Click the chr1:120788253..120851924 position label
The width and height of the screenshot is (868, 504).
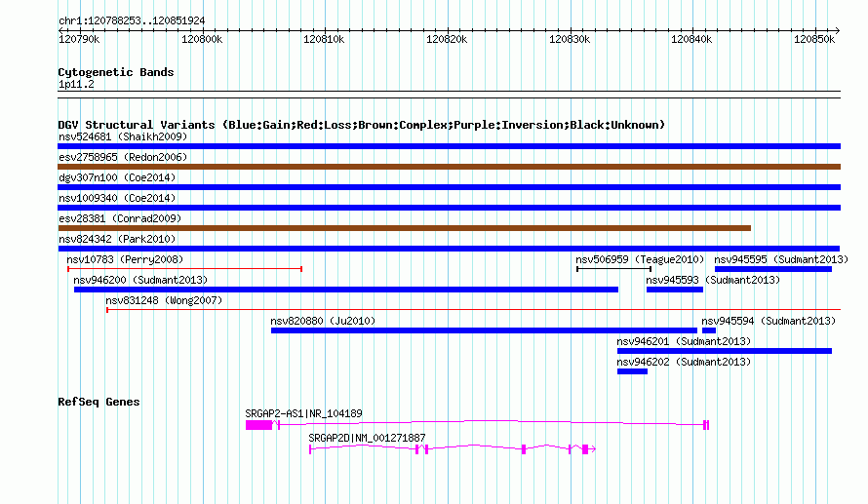(132, 20)
